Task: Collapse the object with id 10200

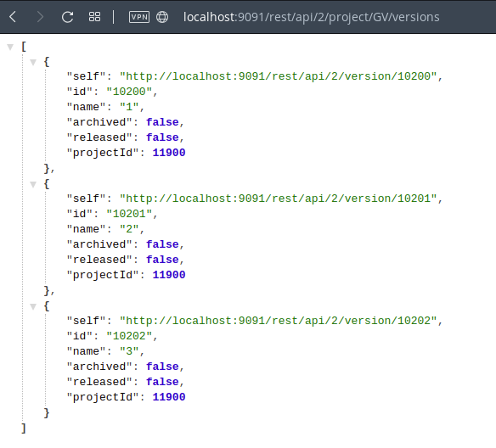Action: pos(33,62)
